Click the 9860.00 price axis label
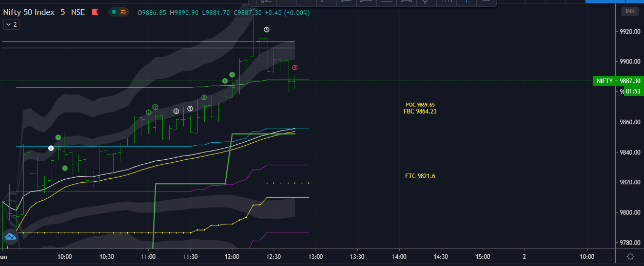This screenshot has width=644, height=266. point(630,122)
